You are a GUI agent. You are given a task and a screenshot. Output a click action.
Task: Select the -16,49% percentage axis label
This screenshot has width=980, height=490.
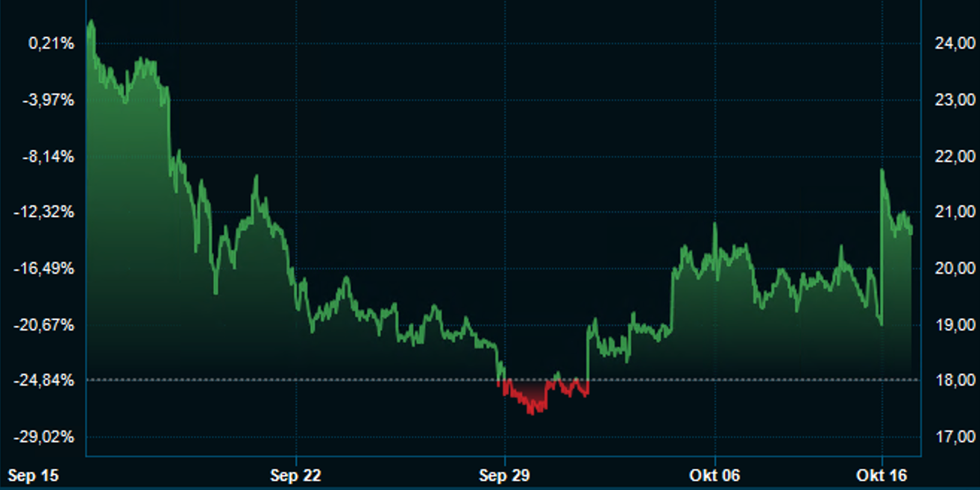pyautogui.click(x=46, y=268)
